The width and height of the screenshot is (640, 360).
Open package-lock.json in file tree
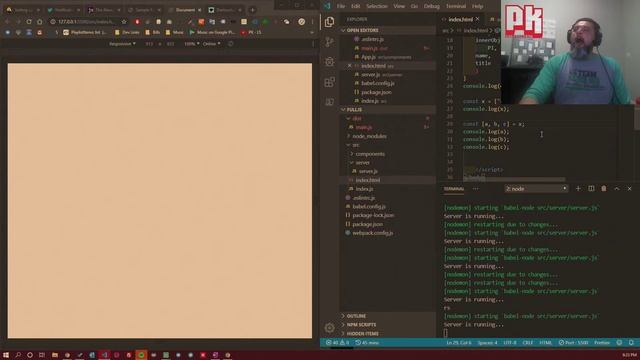[373, 215]
